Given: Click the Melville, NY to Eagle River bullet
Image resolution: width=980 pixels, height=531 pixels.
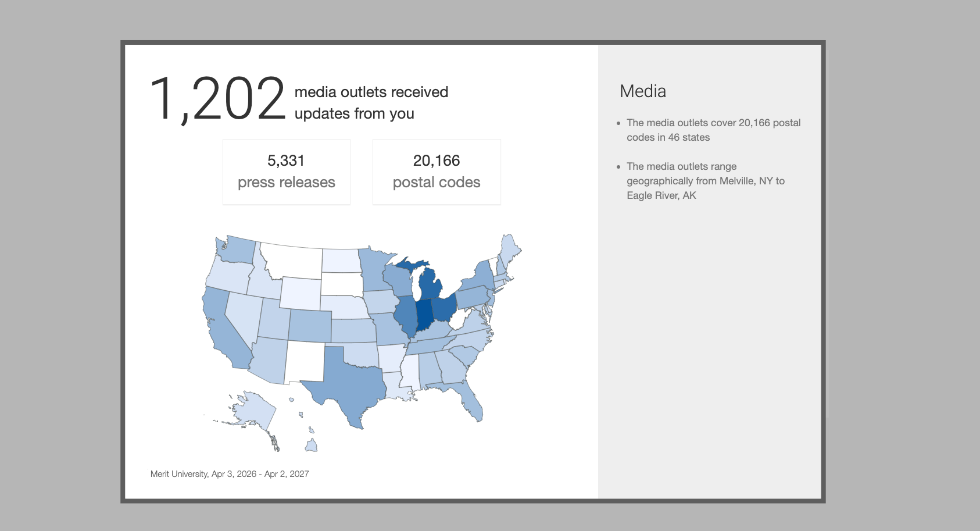Looking at the screenshot, I should coord(705,181).
